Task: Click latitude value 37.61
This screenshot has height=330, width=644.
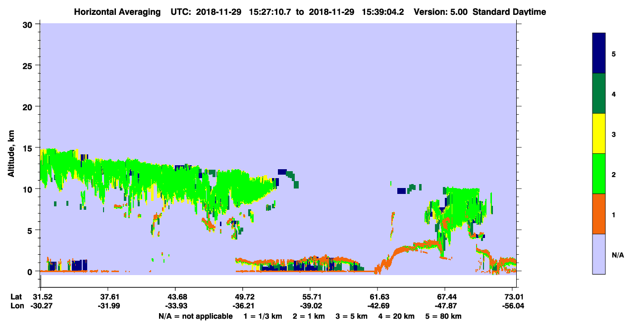Action: pyautogui.click(x=107, y=297)
